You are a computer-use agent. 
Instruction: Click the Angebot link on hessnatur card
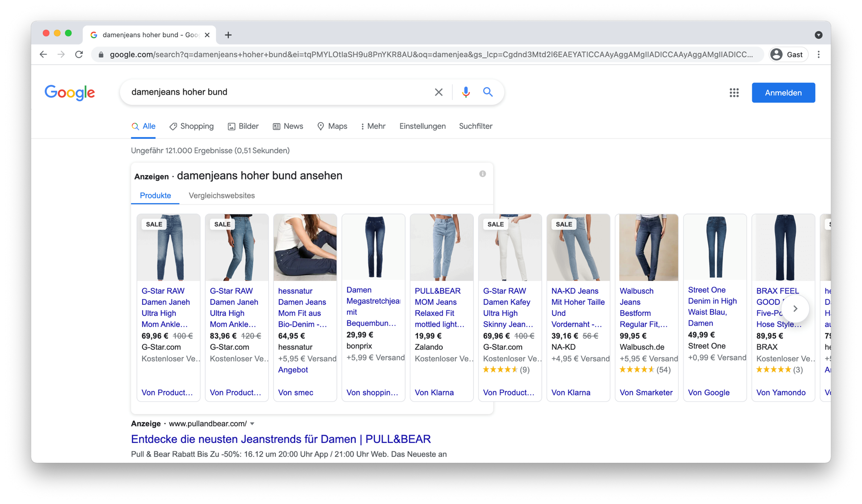click(293, 370)
